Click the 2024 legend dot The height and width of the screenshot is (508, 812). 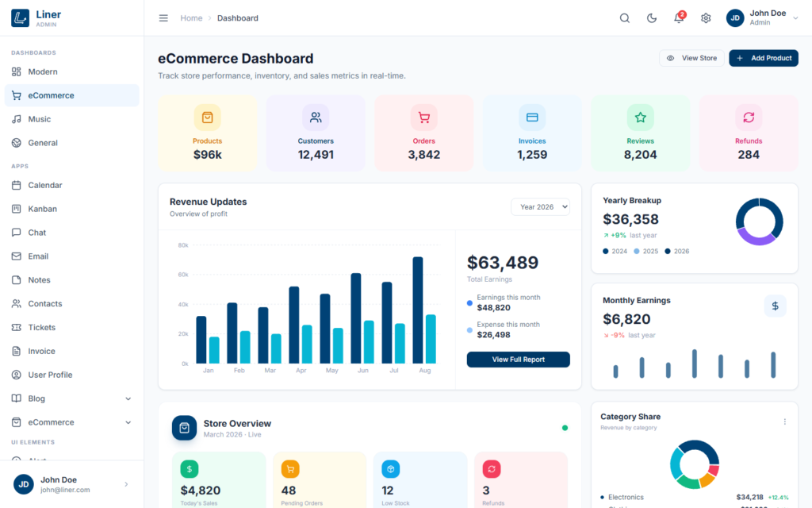coord(605,251)
